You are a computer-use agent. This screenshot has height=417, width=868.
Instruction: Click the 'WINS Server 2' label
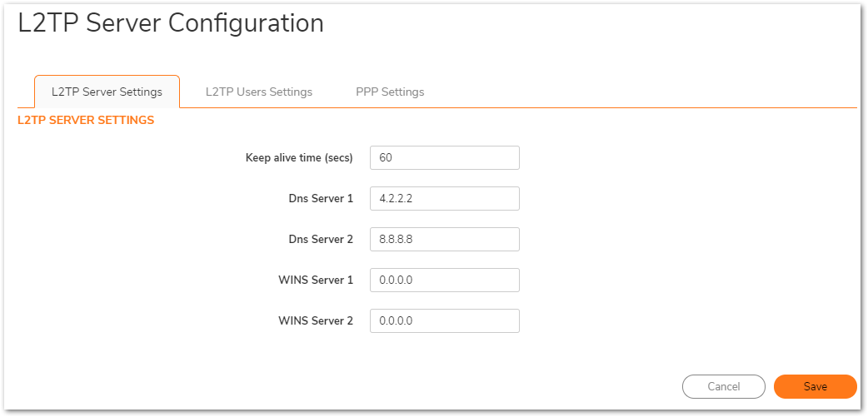pos(316,321)
